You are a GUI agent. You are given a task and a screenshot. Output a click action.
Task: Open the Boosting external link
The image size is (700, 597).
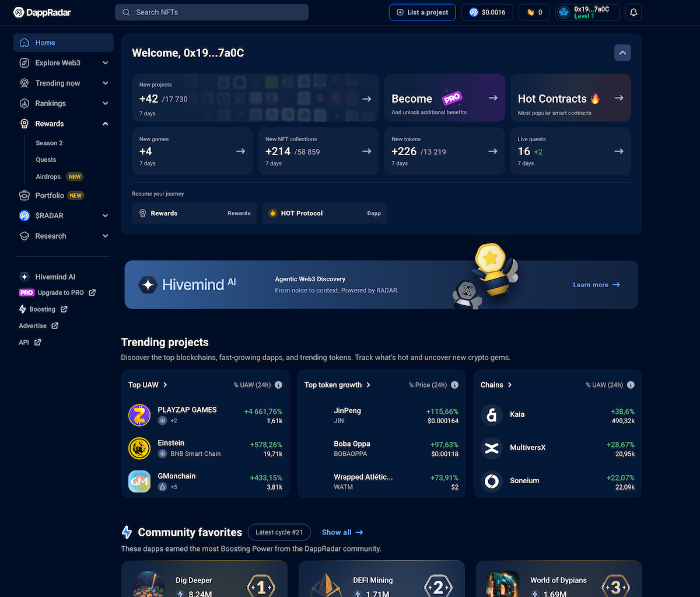[43, 309]
